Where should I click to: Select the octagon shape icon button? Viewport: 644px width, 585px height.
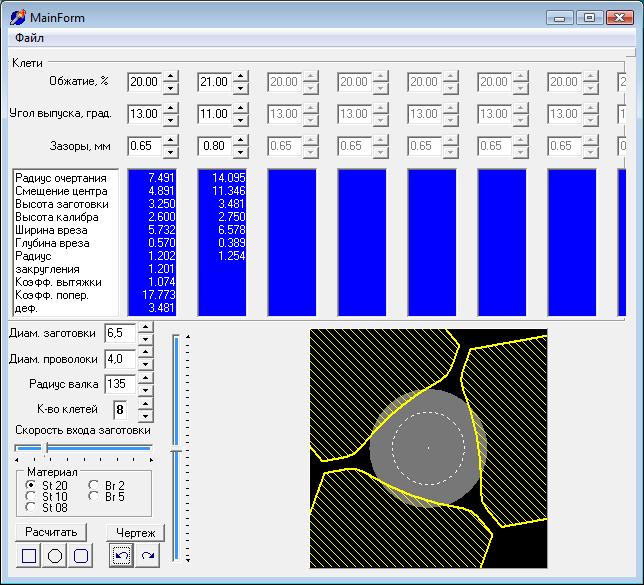coord(55,556)
